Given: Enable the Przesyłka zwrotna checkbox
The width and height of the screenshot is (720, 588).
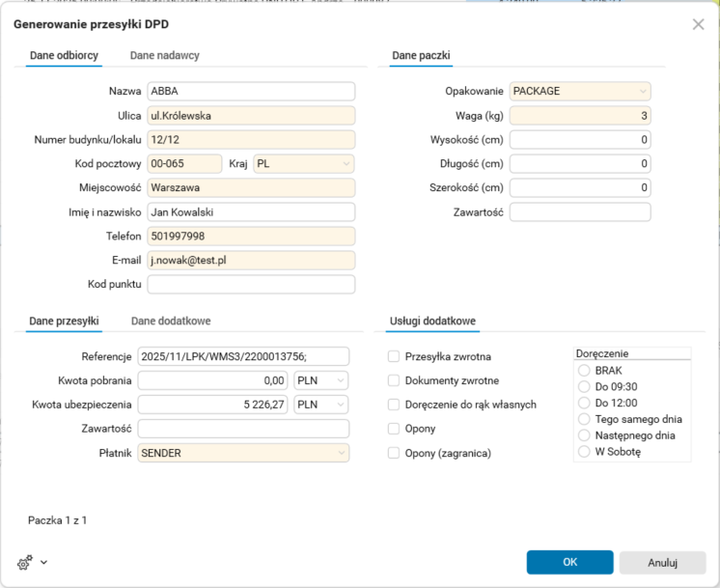Looking at the screenshot, I should [x=394, y=356].
